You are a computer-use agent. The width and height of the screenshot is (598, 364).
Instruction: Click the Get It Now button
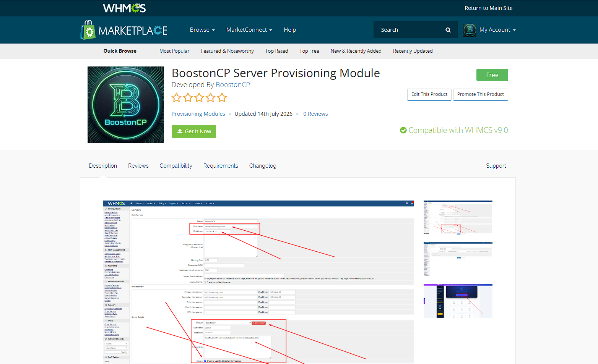click(194, 131)
